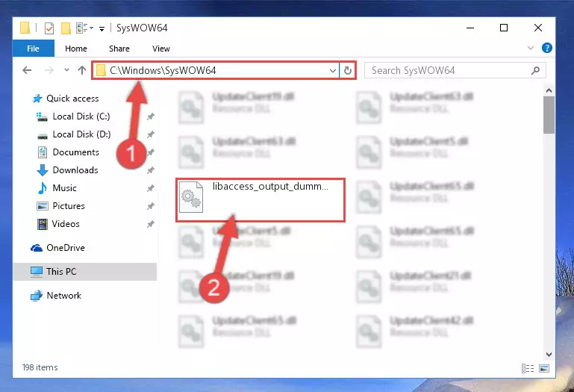Go up one folder level
The image size is (574, 392).
click(82, 70)
